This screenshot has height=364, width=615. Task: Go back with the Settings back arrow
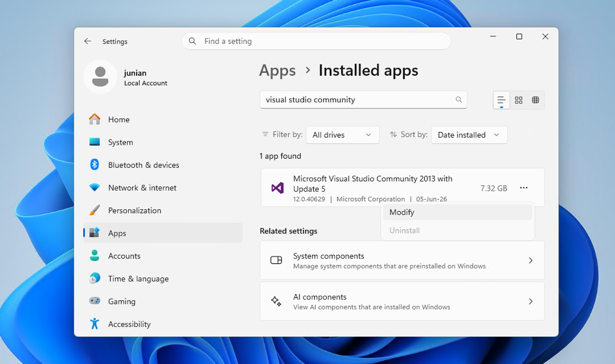point(88,41)
